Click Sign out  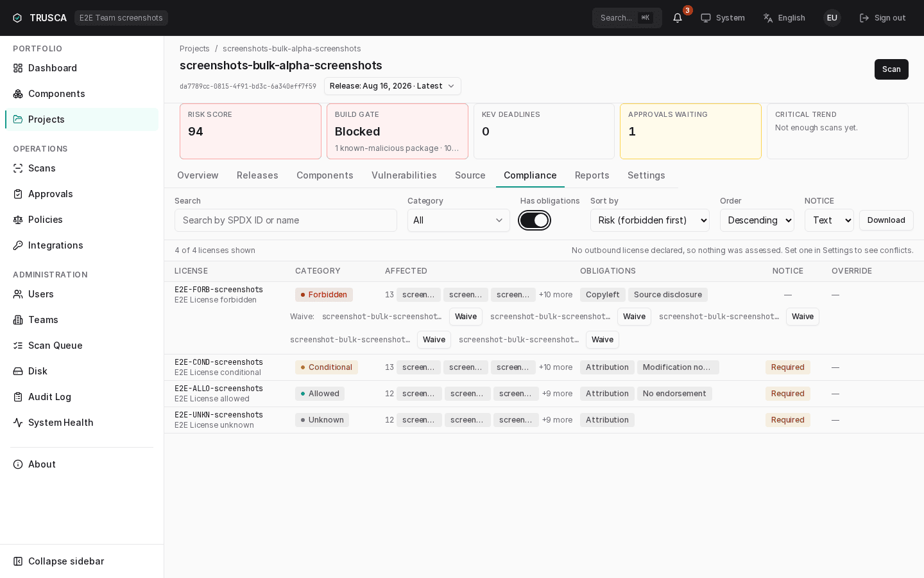[882, 18]
